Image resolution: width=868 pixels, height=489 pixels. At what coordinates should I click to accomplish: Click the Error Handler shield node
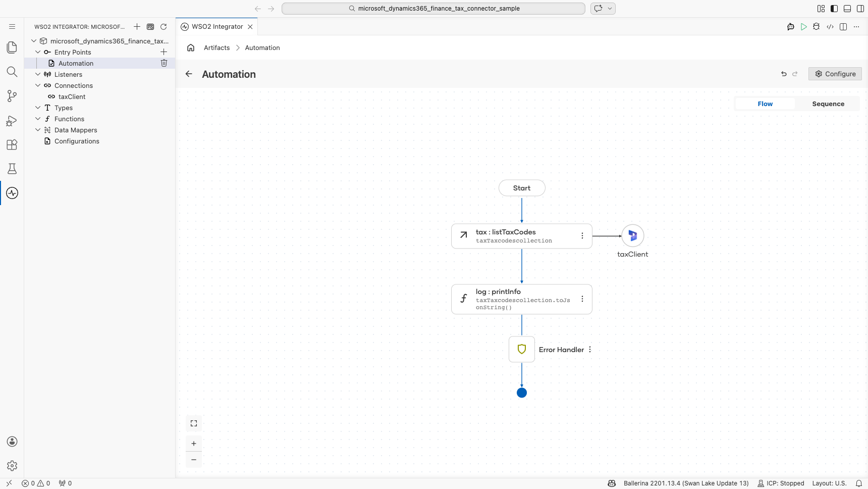click(522, 350)
